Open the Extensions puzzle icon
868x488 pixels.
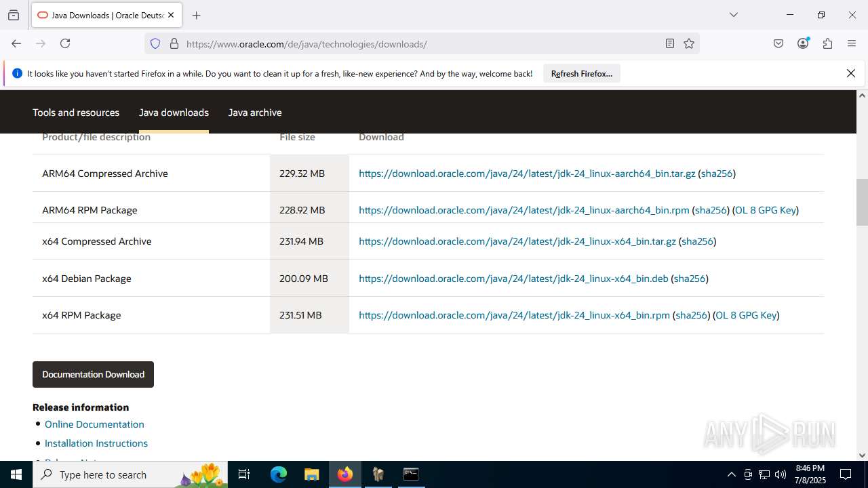827,43
